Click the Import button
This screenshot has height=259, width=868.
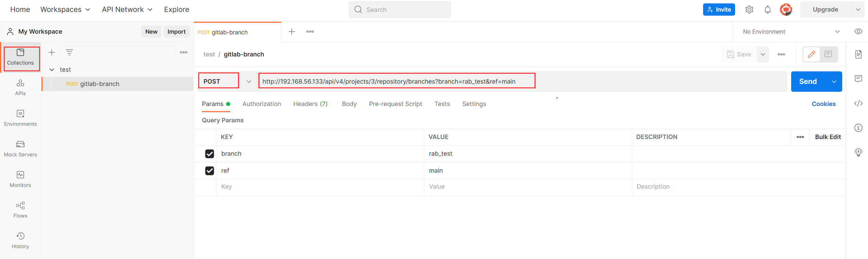point(176,32)
